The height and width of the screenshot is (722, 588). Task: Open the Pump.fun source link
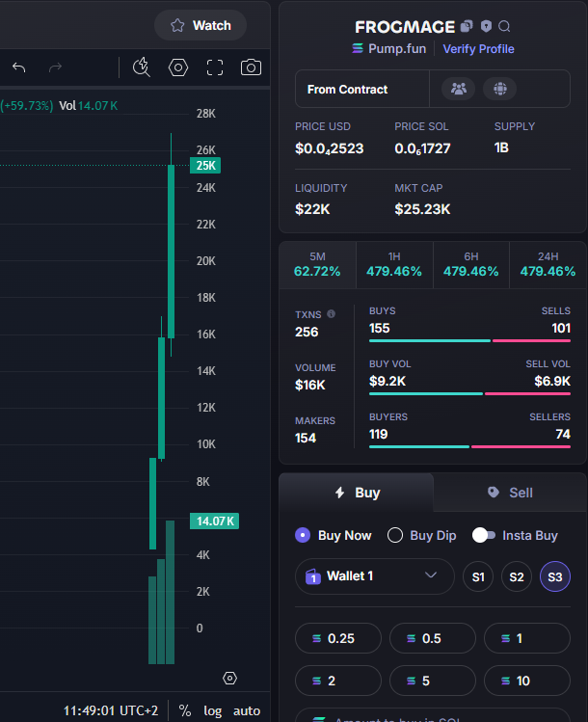click(x=388, y=49)
